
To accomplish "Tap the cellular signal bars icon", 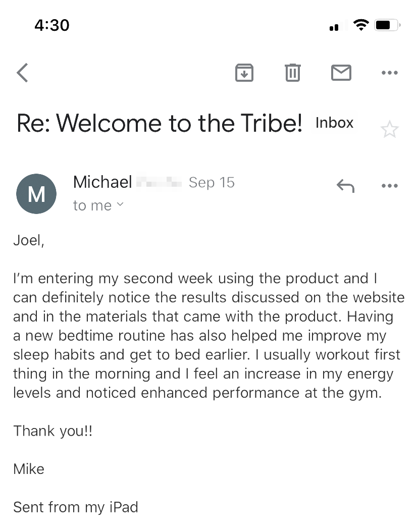I will coord(338,25).
